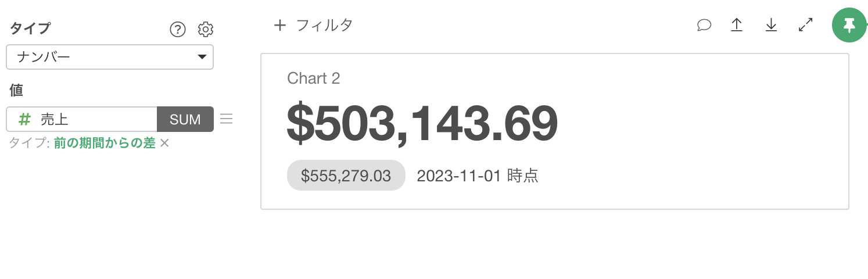
Task: Open 前の期間からの差 link
Action: tap(105, 143)
